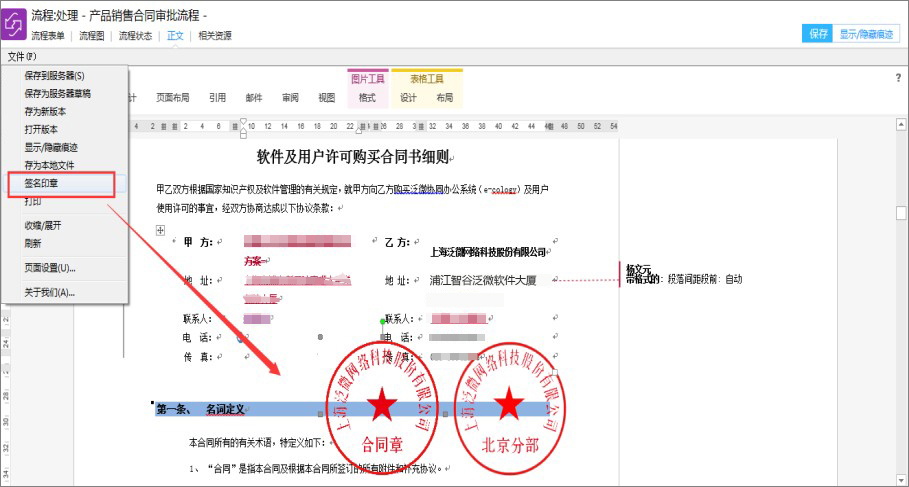Image resolution: width=909 pixels, height=487 pixels.
Task: Choose 刷新 in the file menu
Action: pos(32,244)
